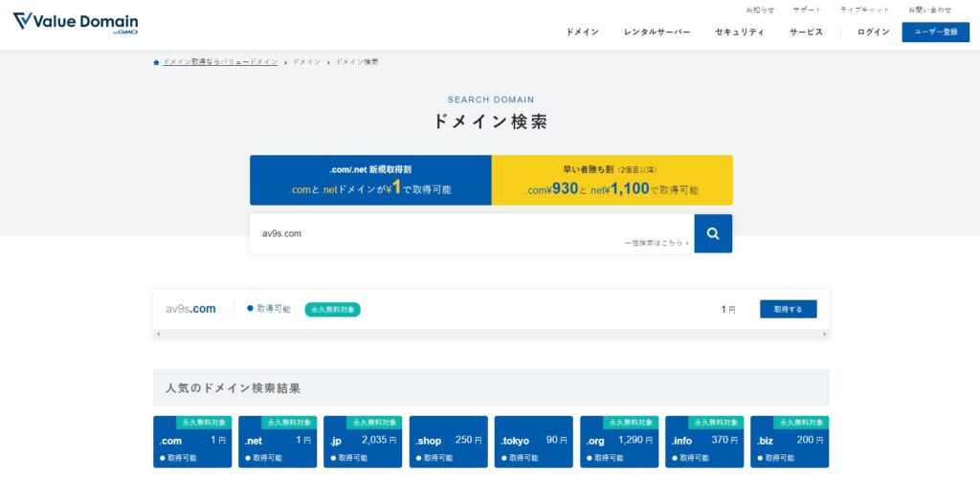Click the 永久無料対象 badge on av9s.com row
This screenshot has width=980, height=504.
tap(332, 309)
